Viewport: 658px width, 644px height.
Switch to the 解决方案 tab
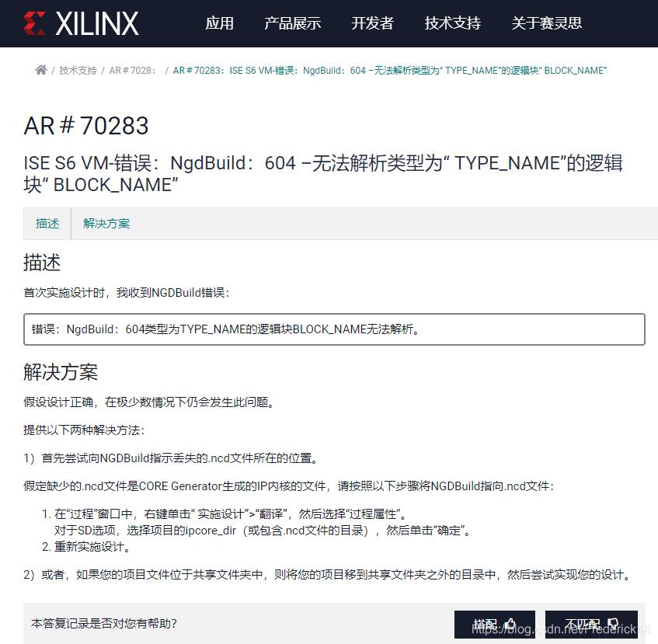pyautogui.click(x=106, y=224)
